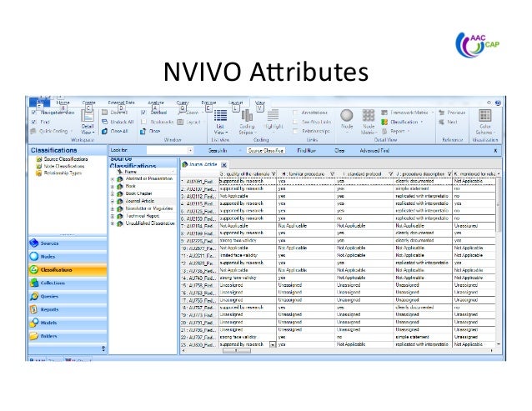Click the Quick Coding ribbon icon
532x411 pixels.
click(33, 131)
